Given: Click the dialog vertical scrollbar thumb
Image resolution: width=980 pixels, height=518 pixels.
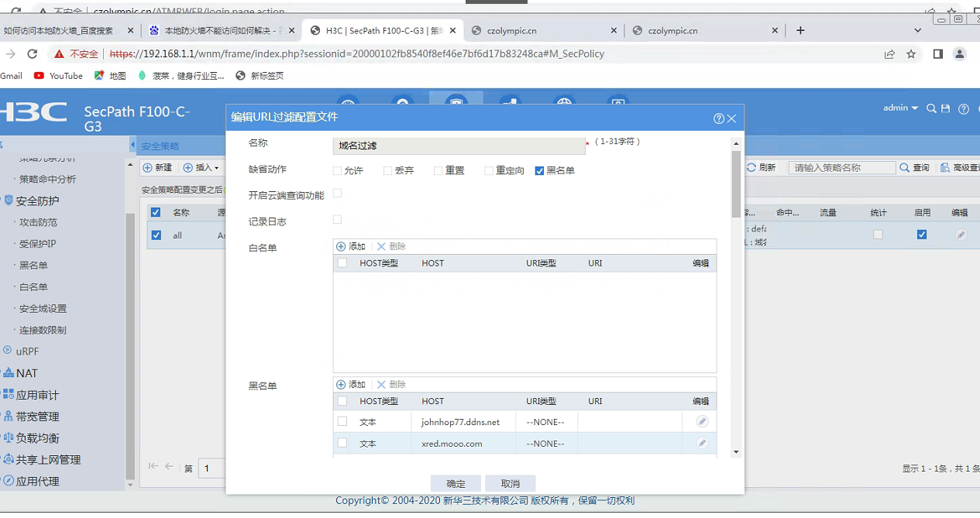Looking at the screenshot, I should [x=736, y=184].
